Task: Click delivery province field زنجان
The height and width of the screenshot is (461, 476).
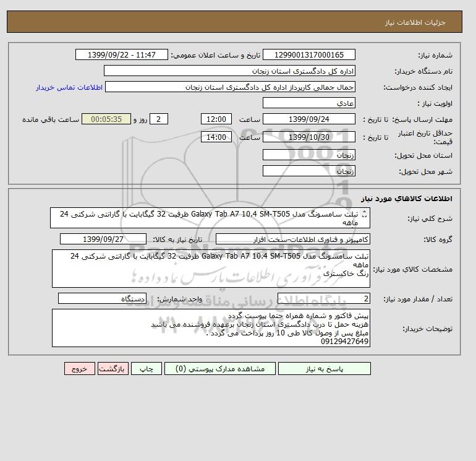Action: (308, 155)
